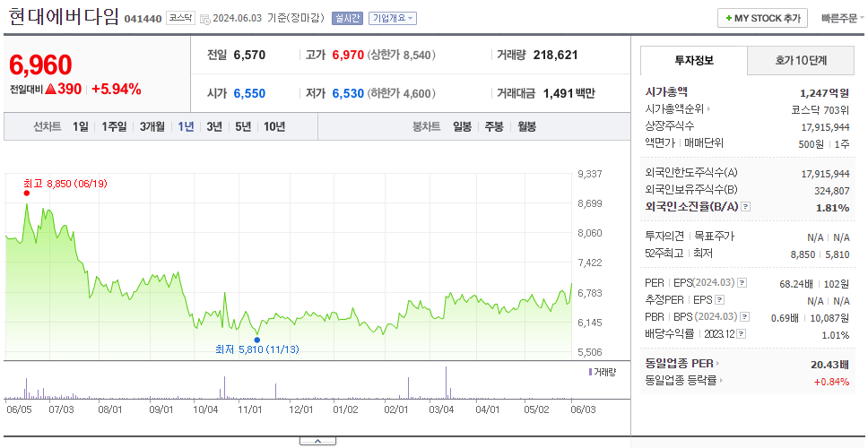This screenshot has height=448, width=868.
Task: Click the stock code 041440
Action: click(143, 20)
